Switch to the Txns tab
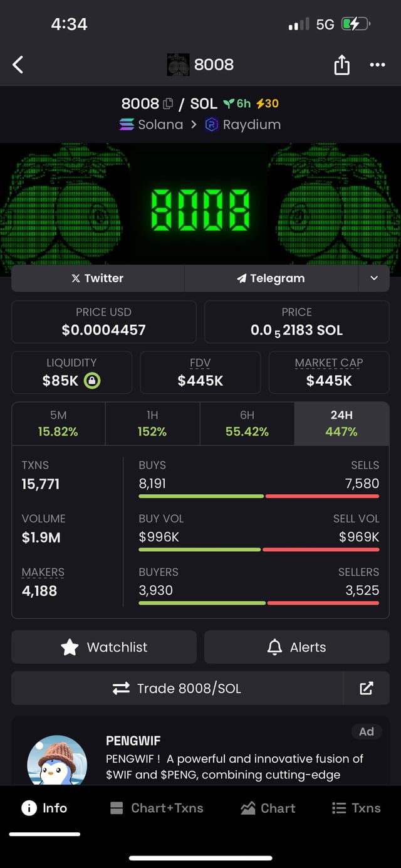Screen dimensions: 401x868 coord(356,808)
